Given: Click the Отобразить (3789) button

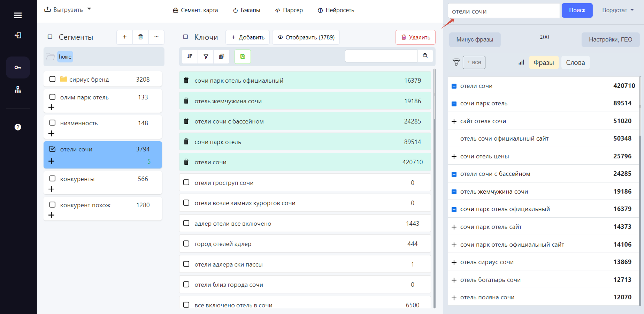Looking at the screenshot, I should [306, 37].
